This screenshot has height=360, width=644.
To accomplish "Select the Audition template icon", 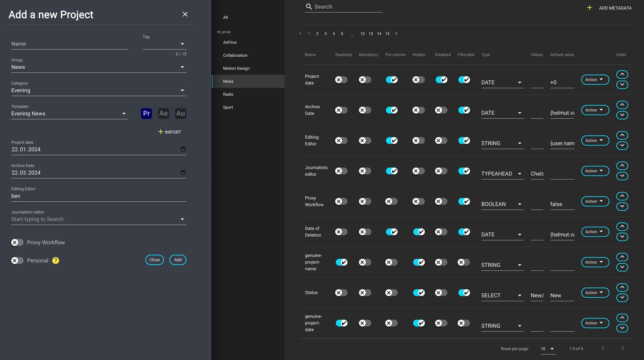I will pos(180,113).
